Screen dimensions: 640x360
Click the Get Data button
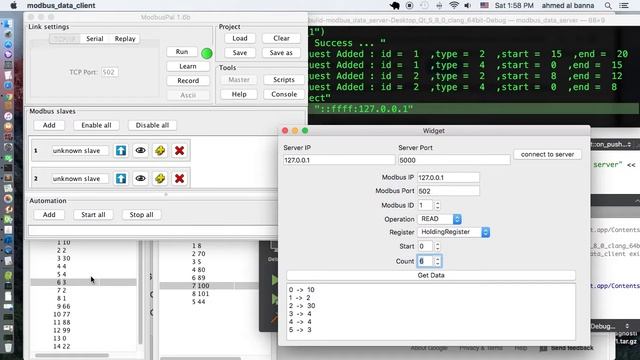(x=431, y=276)
